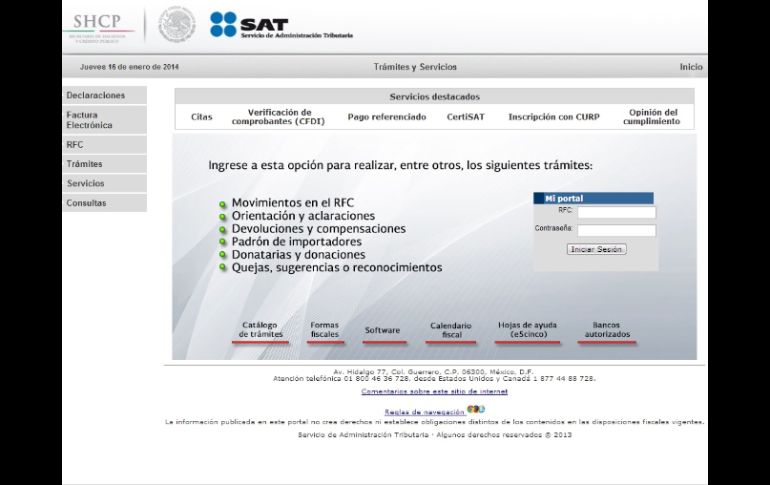
Task: Open the Declaraciones sidebar menu
Action: (x=104, y=96)
